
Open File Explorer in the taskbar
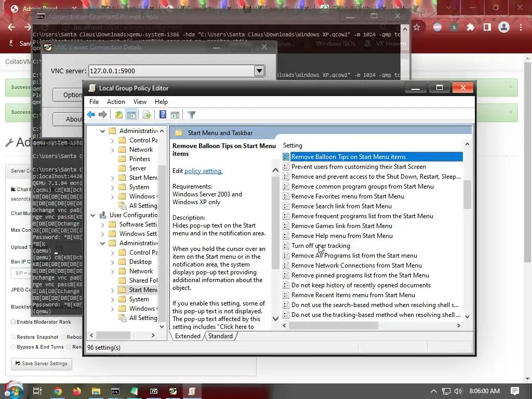tap(96, 391)
